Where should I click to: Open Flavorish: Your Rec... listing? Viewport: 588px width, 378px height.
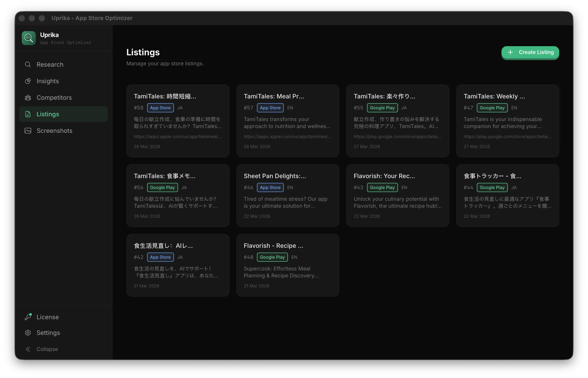coord(398,195)
